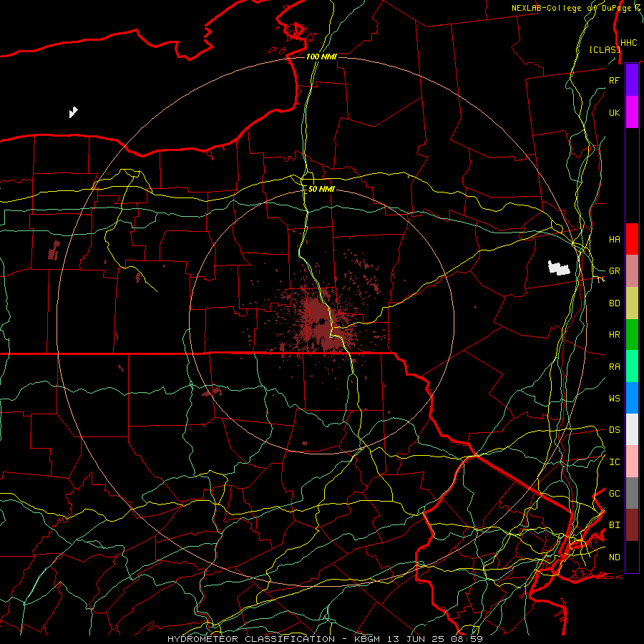Click the RF purple legend color swatch
This screenshot has width=644, height=644.
pos(632,80)
